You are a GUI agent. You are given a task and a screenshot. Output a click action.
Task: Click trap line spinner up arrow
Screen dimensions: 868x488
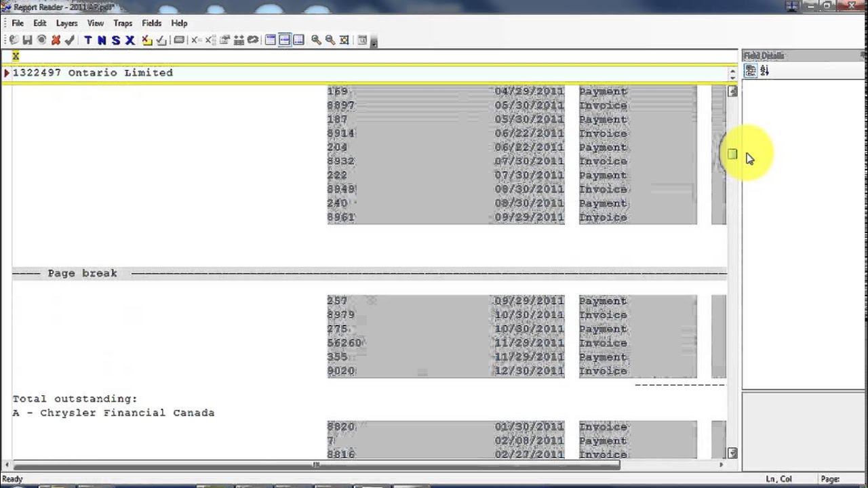click(x=732, y=70)
